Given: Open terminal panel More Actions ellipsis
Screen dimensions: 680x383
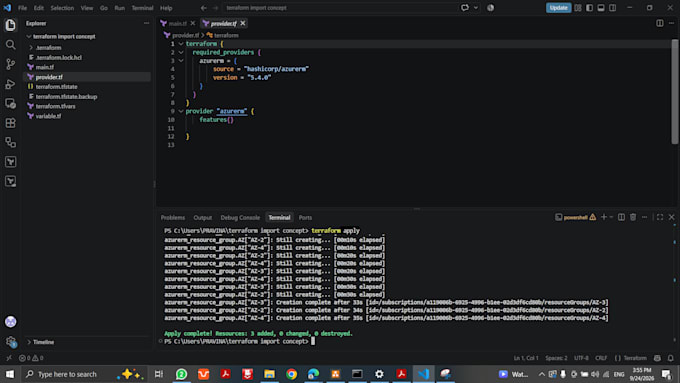Looking at the screenshot, I should (644, 217).
